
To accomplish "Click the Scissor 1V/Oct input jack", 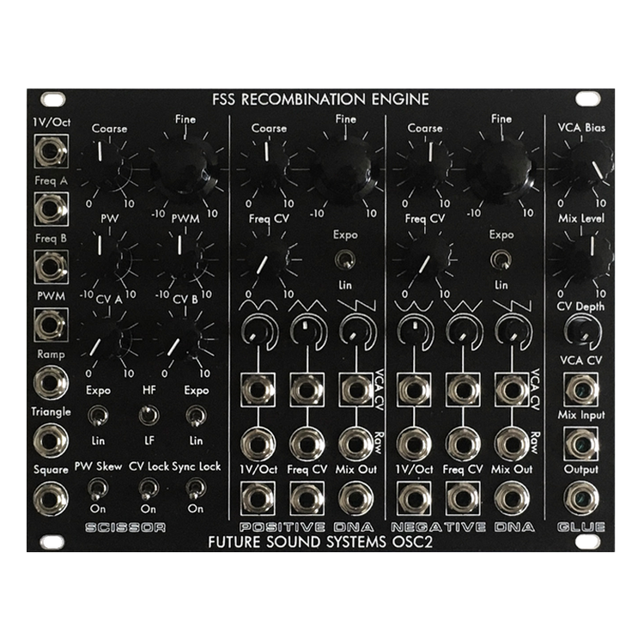I will coord(51,152).
